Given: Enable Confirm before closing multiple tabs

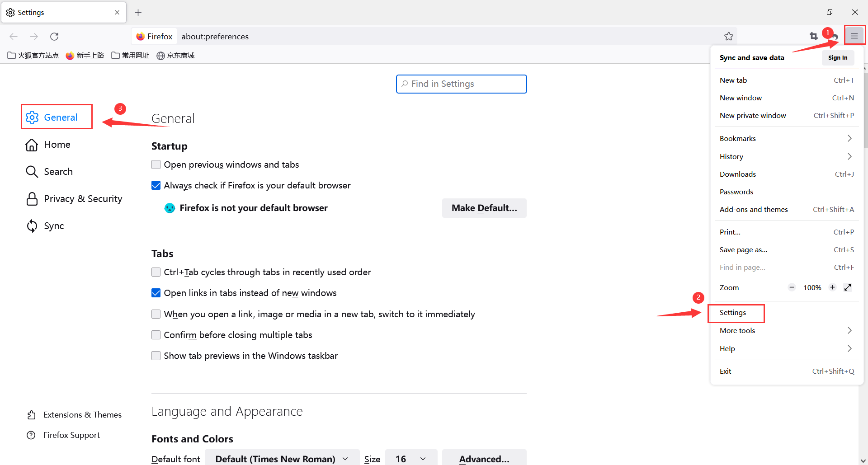Looking at the screenshot, I should pyautogui.click(x=156, y=335).
